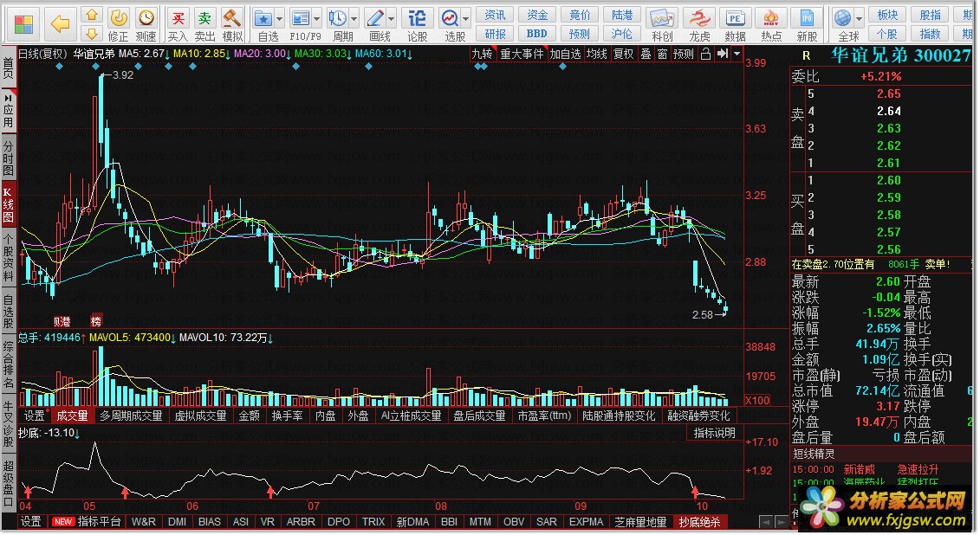Viewport: 980px width, 535px height.
Task: Open the 测速 clock speed-test icon
Action: pyautogui.click(x=146, y=18)
